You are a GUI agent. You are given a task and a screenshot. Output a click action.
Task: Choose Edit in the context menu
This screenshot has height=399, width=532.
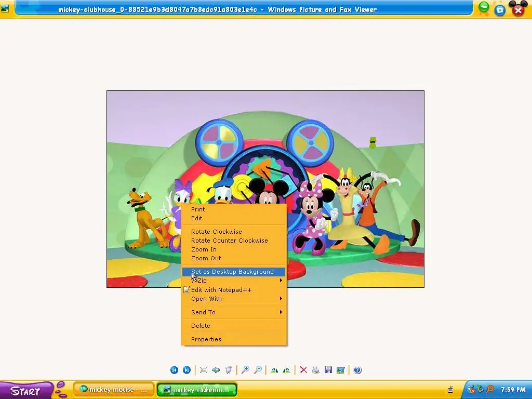click(234, 218)
